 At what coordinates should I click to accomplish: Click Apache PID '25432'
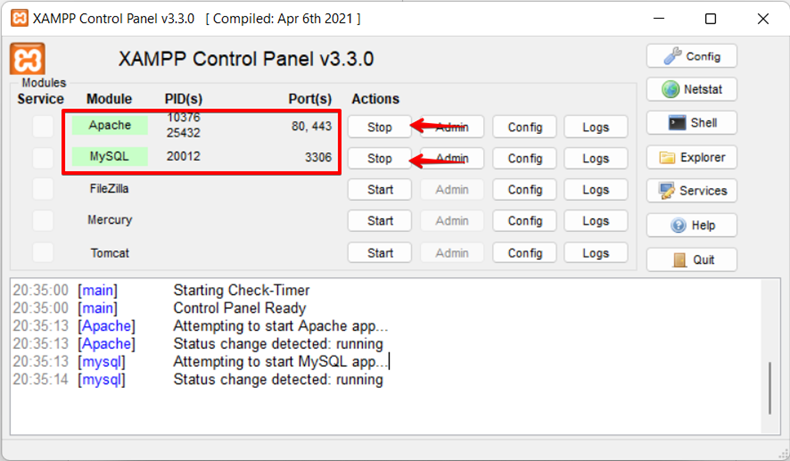(x=183, y=133)
